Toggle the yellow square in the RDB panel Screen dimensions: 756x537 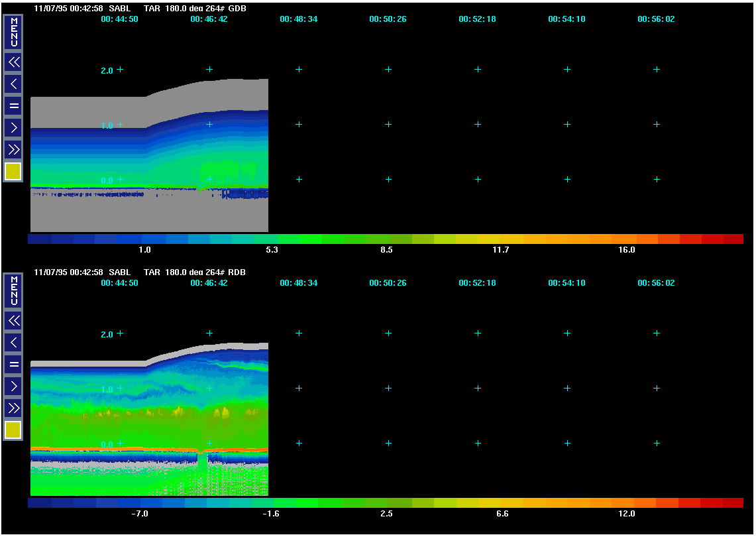pos(13,430)
